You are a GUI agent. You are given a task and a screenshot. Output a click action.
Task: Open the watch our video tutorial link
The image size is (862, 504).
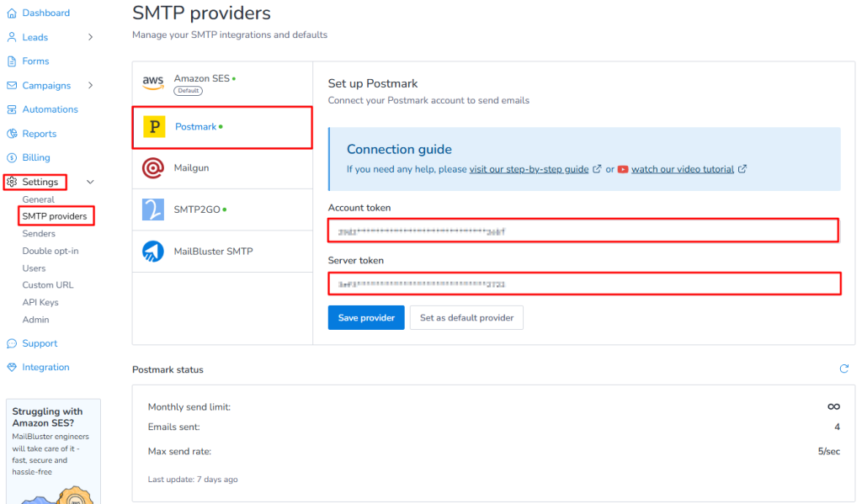[x=682, y=169]
